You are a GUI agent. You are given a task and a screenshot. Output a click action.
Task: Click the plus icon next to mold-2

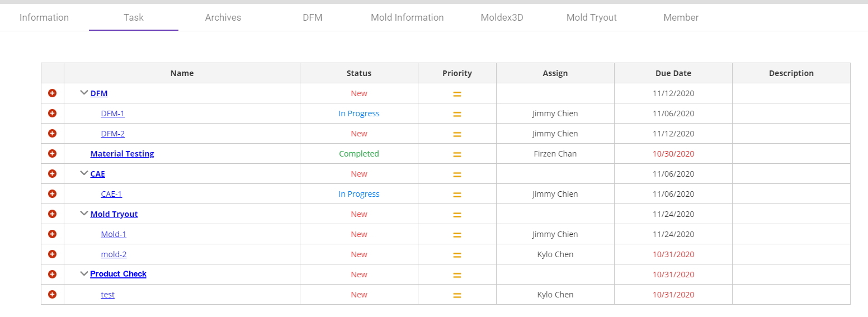tap(53, 254)
